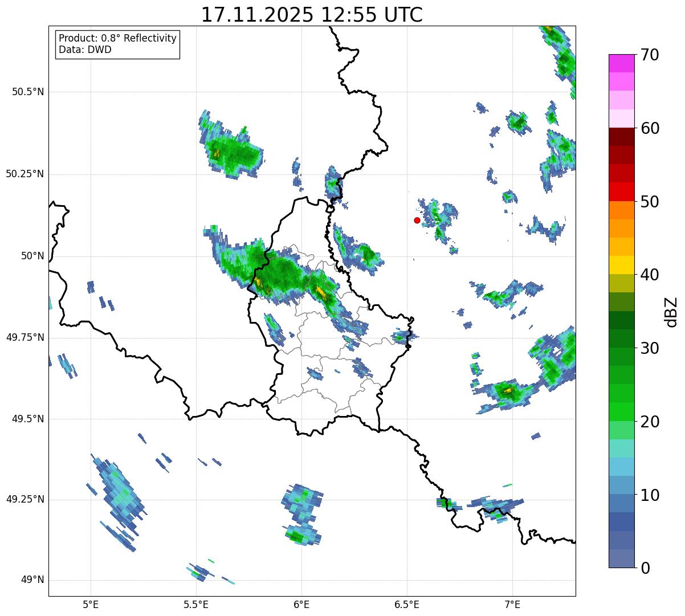This screenshot has width=685, height=616.
Task: Click the longitude label "6.5°E"
Action: click(x=407, y=604)
